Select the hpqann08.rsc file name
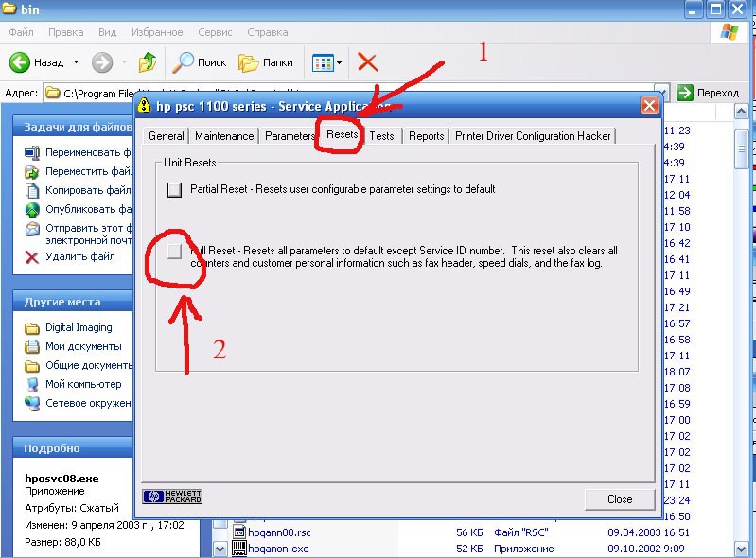This screenshot has height=558, width=756. 279,532
